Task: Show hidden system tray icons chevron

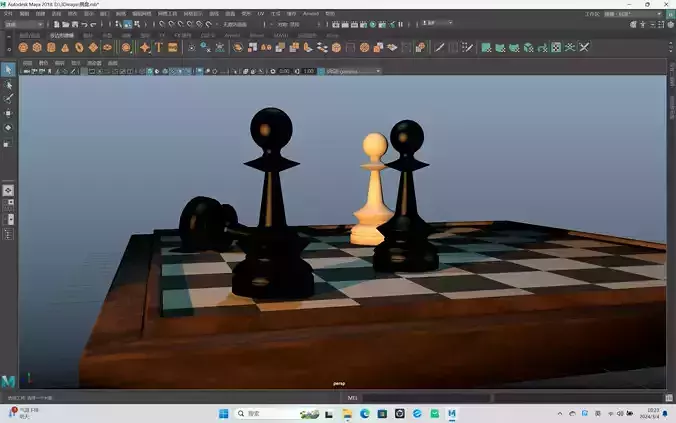Action: (x=560, y=414)
